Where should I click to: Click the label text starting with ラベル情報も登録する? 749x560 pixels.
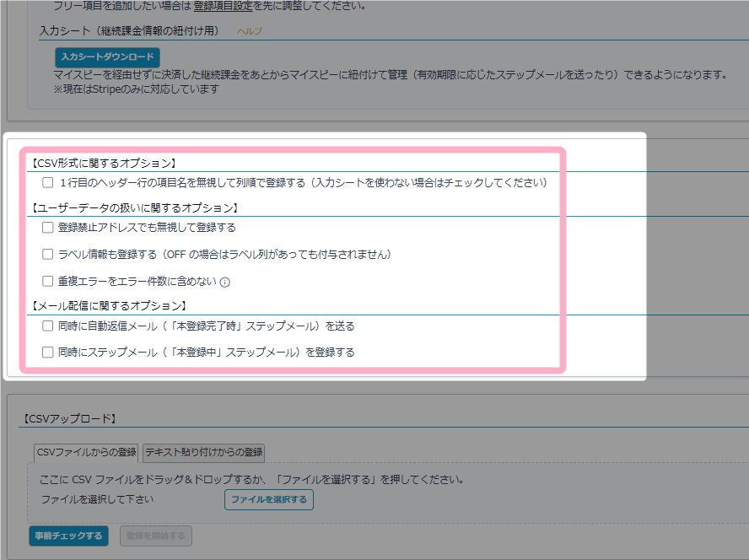click(224, 254)
